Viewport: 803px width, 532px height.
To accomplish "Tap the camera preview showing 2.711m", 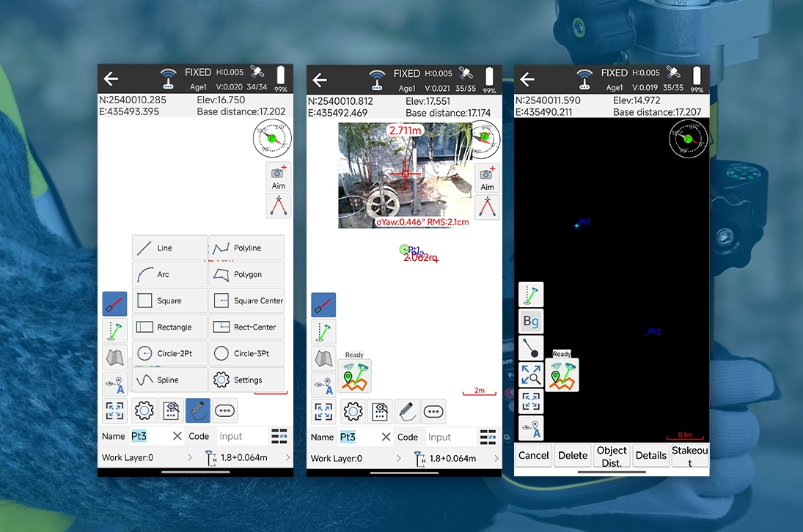I will (x=405, y=176).
